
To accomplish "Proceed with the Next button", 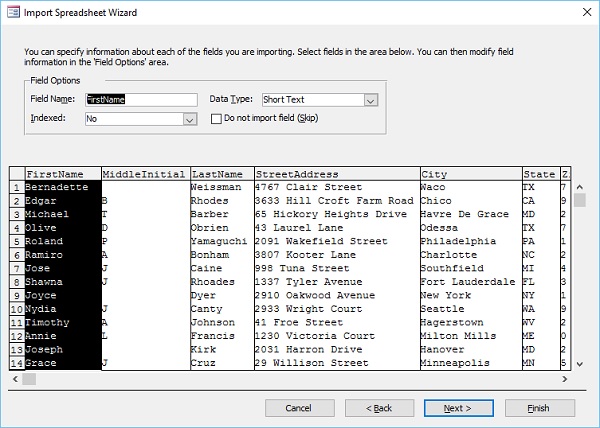I will point(457,408).
